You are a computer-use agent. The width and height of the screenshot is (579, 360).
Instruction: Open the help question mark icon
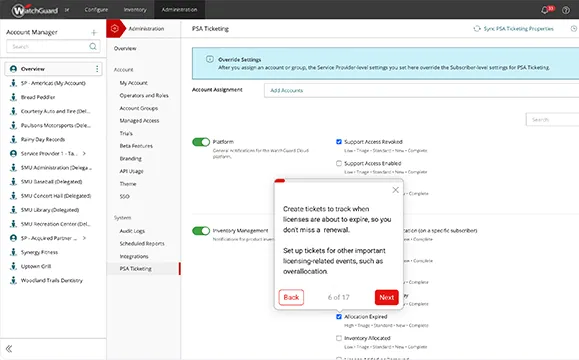tap(566, 10)
